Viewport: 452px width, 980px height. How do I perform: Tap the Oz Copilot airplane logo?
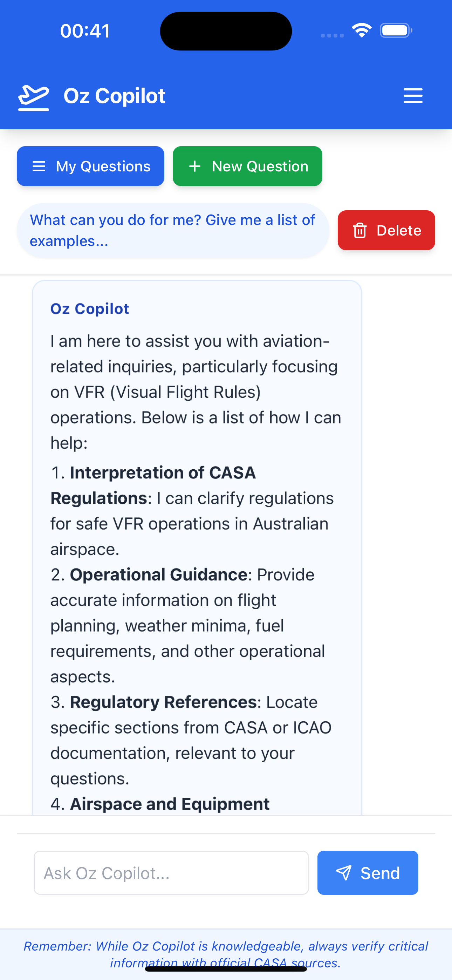[x=34, y=97]
